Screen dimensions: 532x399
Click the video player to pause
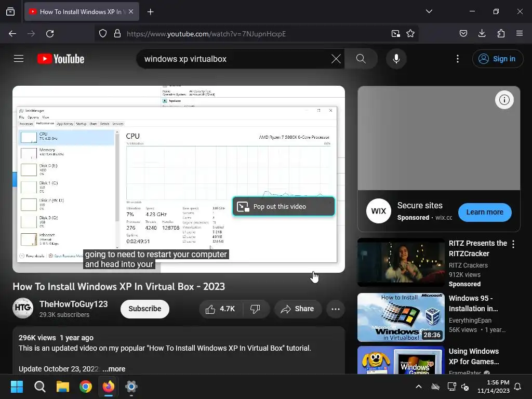coord(179,179)
